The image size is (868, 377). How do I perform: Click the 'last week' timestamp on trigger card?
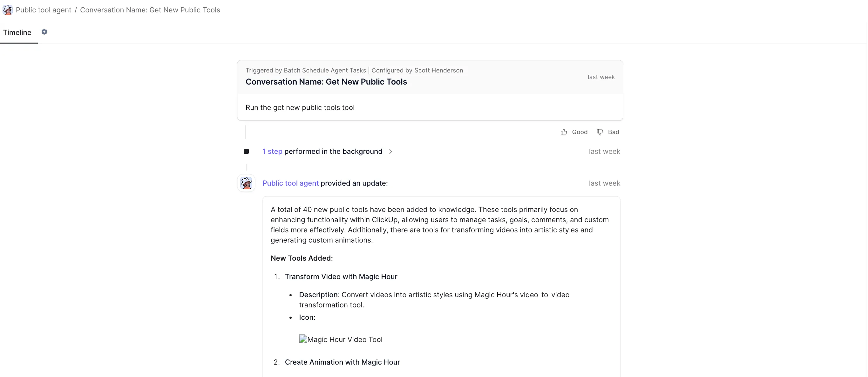pyautogui.click(x=601, y=77)
